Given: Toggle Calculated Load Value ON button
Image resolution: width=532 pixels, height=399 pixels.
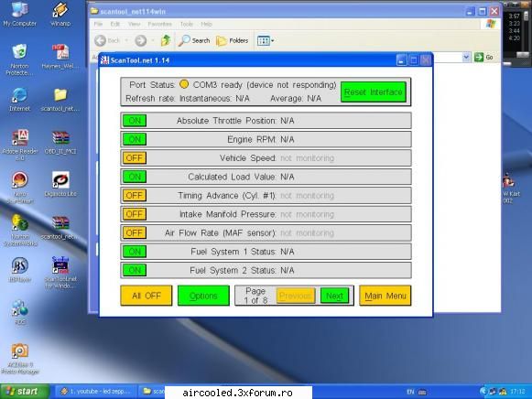Looking at the screenshot, I should [135, 177].
